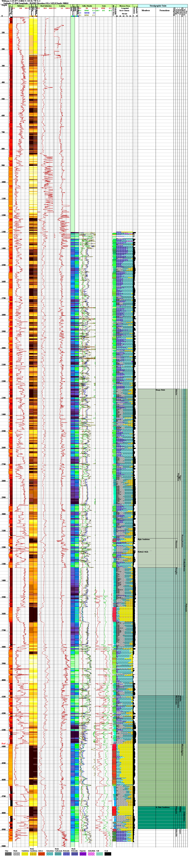The height and width of the screenshot is (868, 195).
Task: Pick the Limestone legend swatch
Action: pyautogui.click(x=50, y=854)
